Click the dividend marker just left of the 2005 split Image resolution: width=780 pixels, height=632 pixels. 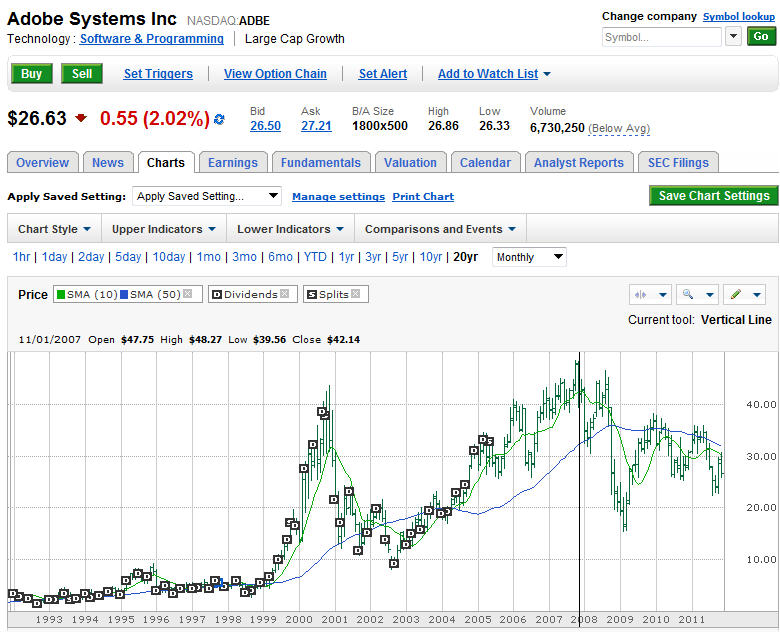click(483, 439)
